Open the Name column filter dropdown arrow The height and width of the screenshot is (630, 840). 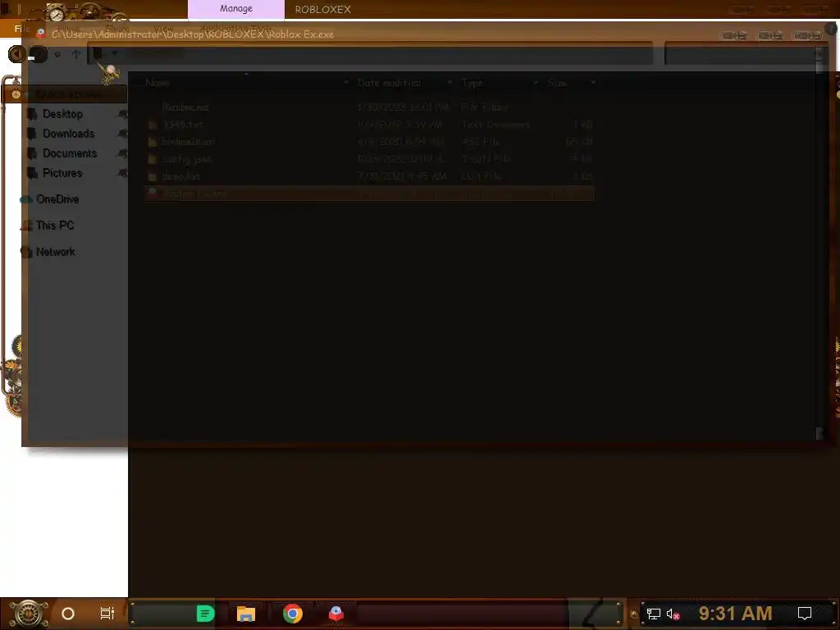[346, 83]
